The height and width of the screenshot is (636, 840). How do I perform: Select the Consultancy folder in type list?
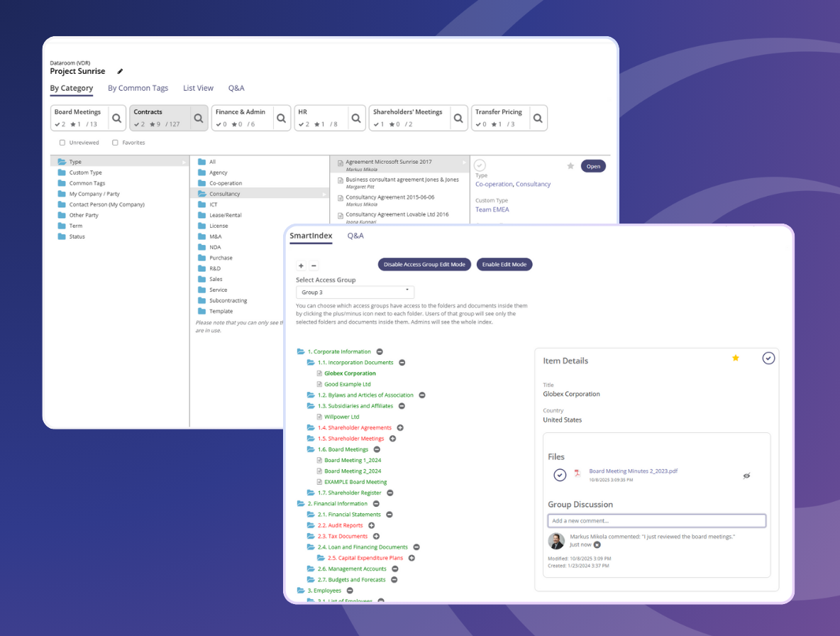(224, 194)
